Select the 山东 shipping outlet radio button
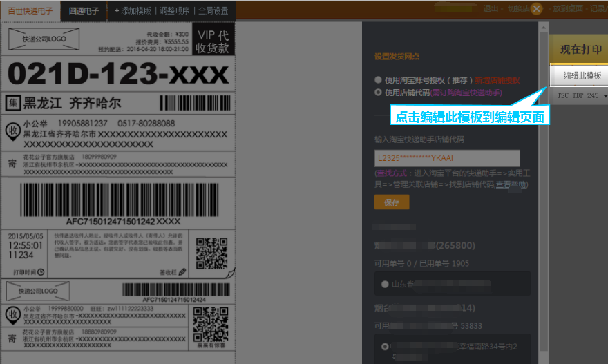Image resolution: width=608 pixels, height=364 pixels. (385, 284)
